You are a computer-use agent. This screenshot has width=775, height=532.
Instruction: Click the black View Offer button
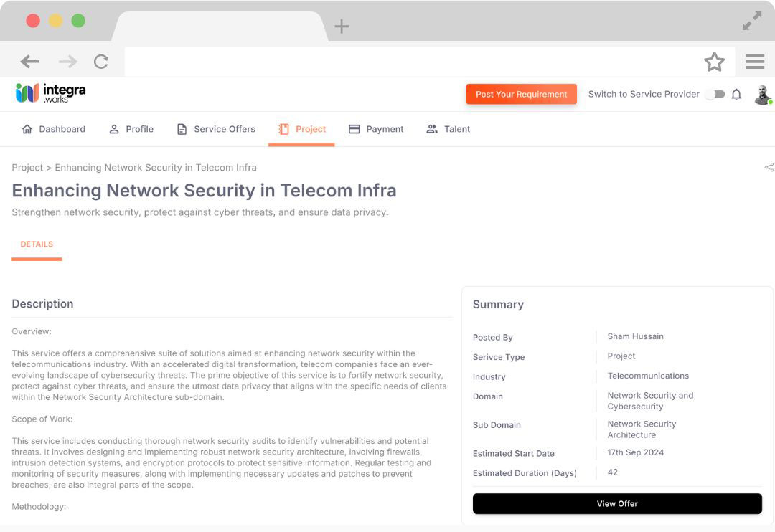pyautogui.click(x=617, y=504)
